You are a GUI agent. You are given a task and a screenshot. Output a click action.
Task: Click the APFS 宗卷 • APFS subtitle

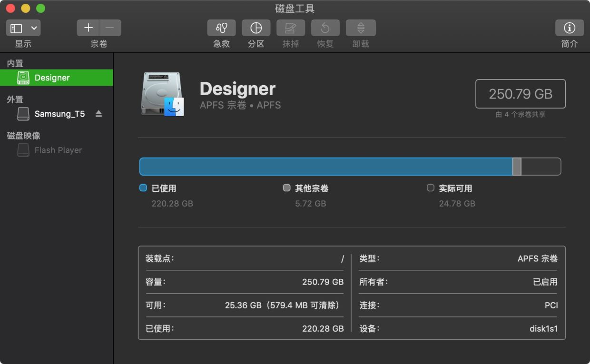click(x=240, y=105)
